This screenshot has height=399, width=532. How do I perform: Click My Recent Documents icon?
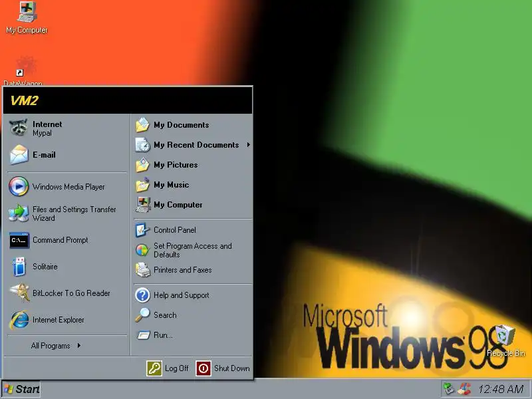click(142, 145)
